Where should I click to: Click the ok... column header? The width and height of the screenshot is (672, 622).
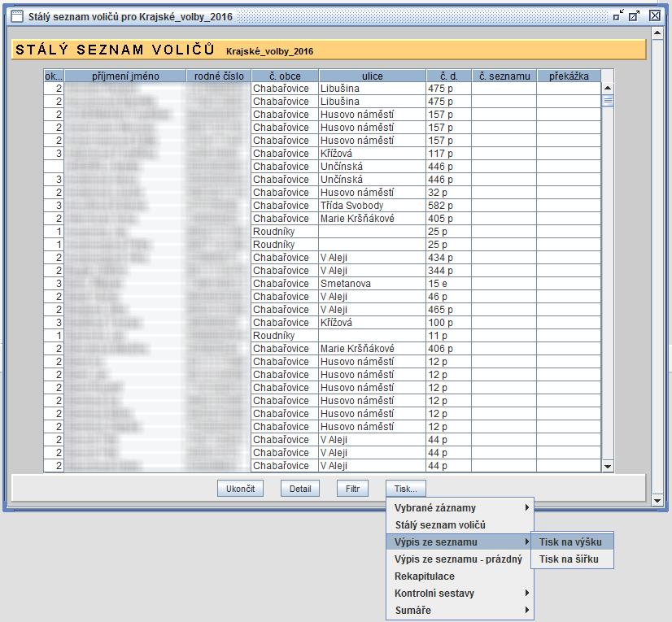[x=54, y=76]
